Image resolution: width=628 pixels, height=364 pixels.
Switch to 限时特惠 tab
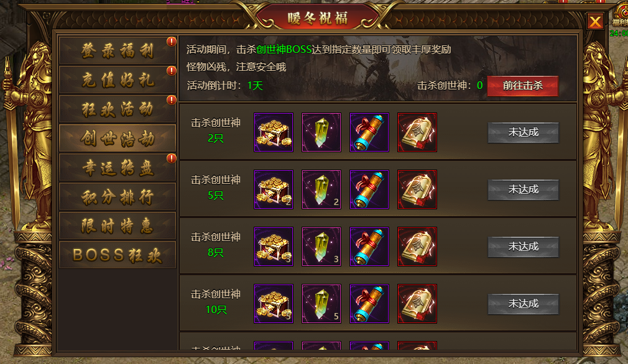[118, 226]
